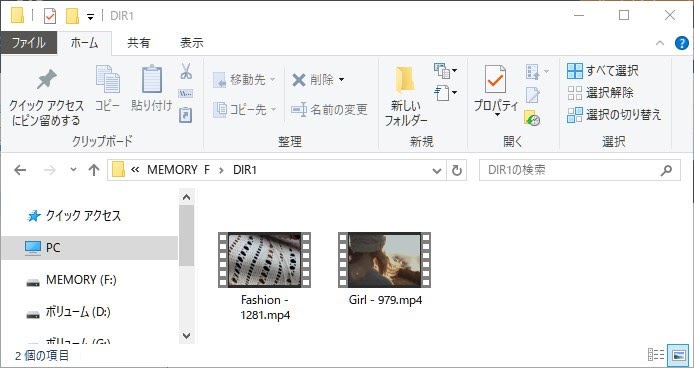Click the sidebar scroll down arrow
The image size is (694, 368).
click(186, 336)
